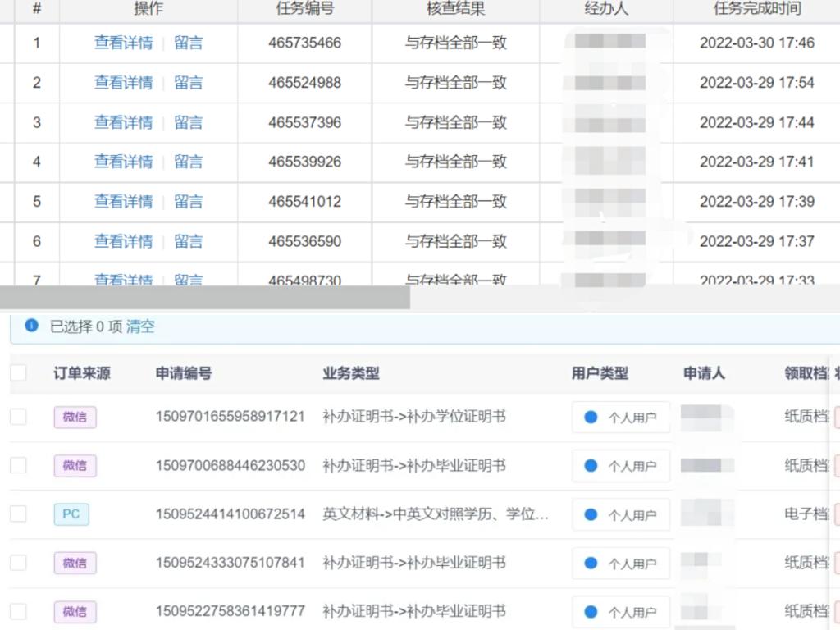Open 查看详情 for task 465539926
The height and width of the screenshot is (630, 840).
(x=123, y=162)
